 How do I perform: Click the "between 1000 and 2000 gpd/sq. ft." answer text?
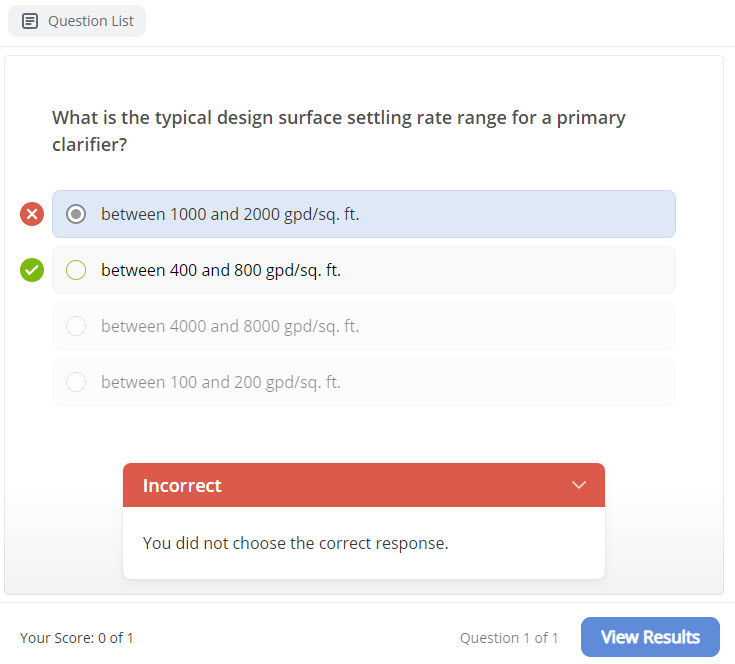(229, 214)
